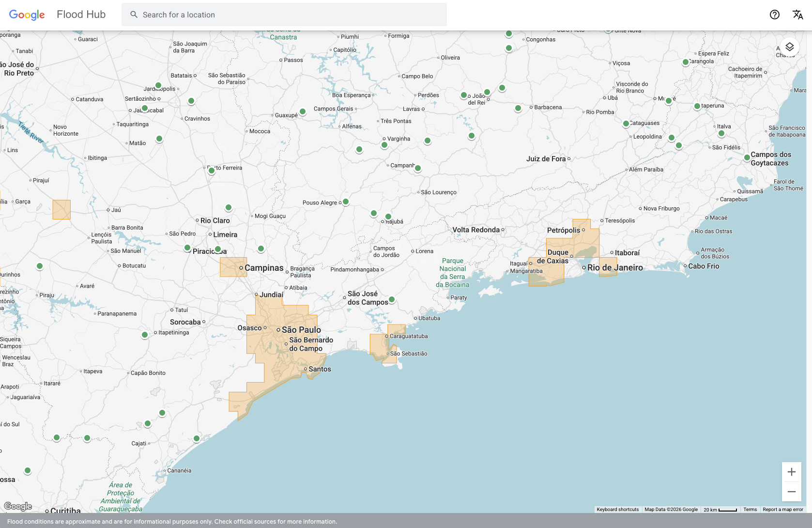Click the 20 km map scale control
This screenshot has width=812, height=528.
click(x=720, y=510)
